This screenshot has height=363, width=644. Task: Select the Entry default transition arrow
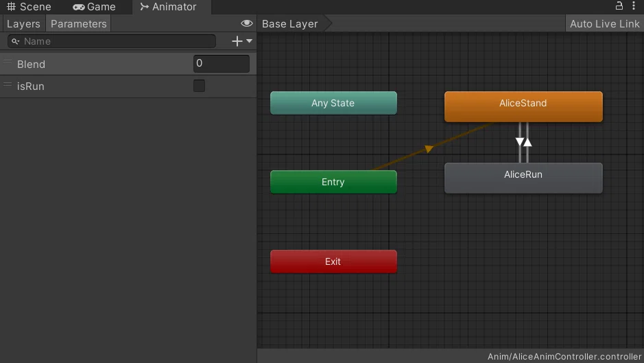coord(429,149)
